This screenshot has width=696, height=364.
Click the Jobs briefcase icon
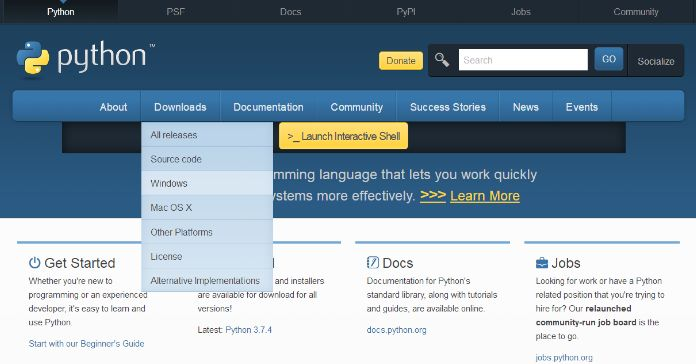click(542, 263)
